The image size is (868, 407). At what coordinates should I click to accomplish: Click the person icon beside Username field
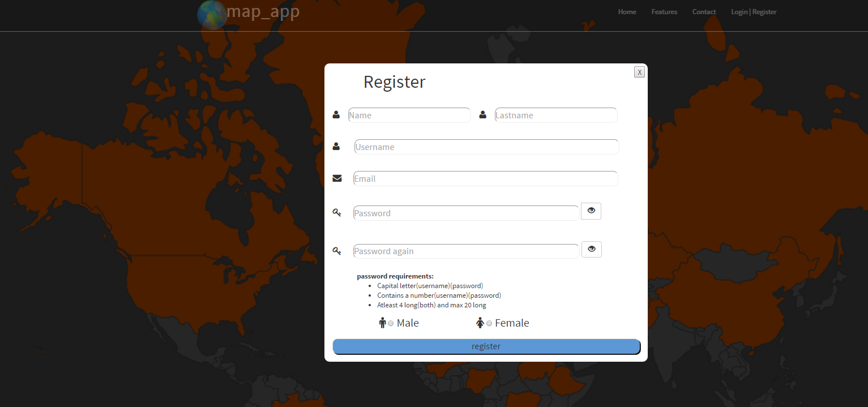pyautogui.click(x=336, y=147)
